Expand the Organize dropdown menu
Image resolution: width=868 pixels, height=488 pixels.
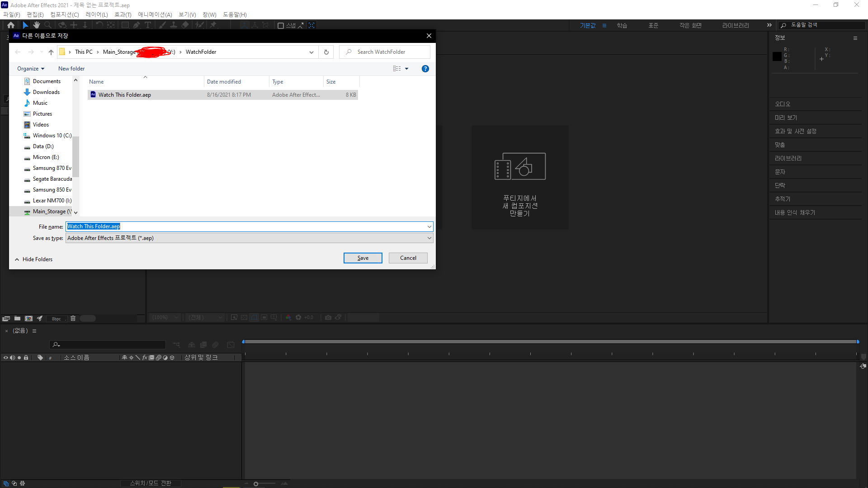[x=31, y=69]
